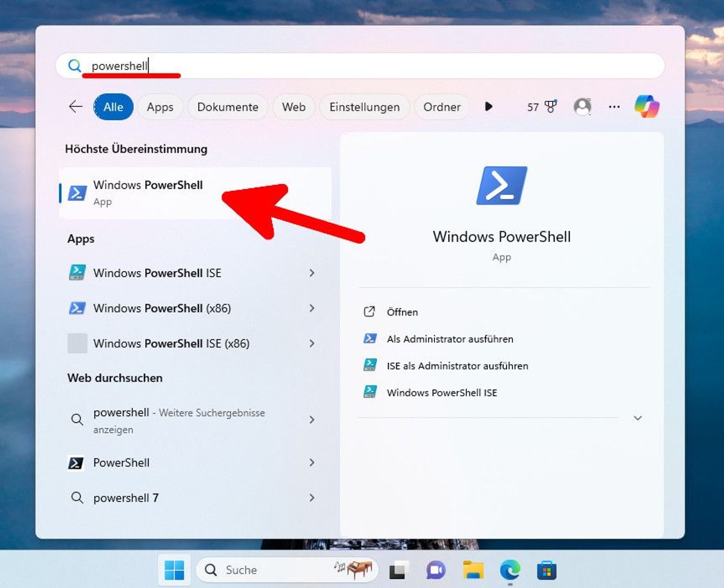
Task: Click the Öffnen action for PowerShell
Action: pos(402,312)
